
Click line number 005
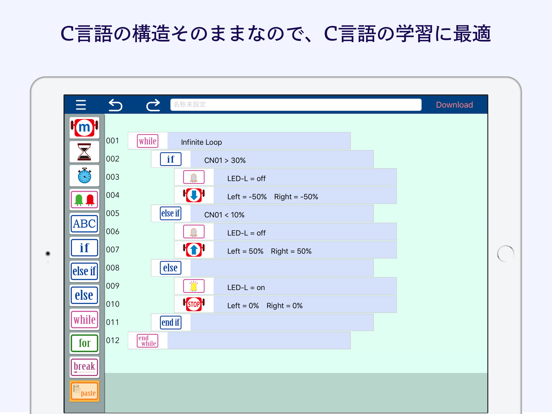tap(113, 213)
